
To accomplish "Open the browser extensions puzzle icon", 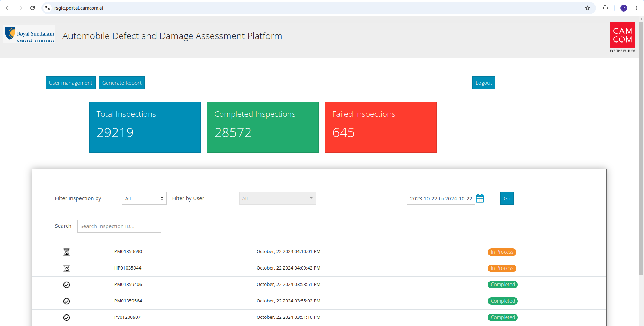I will click(605, 8).
